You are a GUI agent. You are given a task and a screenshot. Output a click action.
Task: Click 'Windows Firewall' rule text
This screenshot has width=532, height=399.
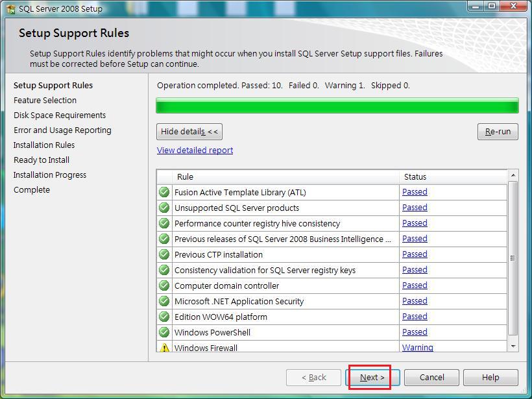(206, 348)
